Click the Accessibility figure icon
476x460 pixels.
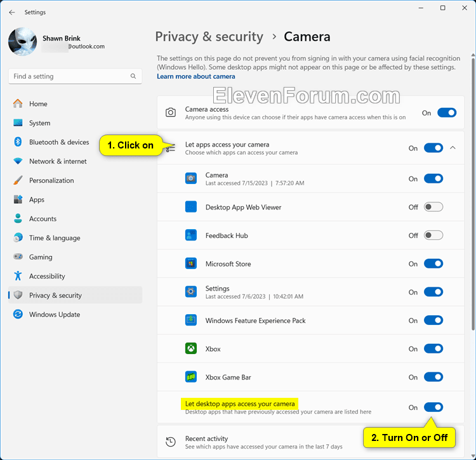point(18,276)
